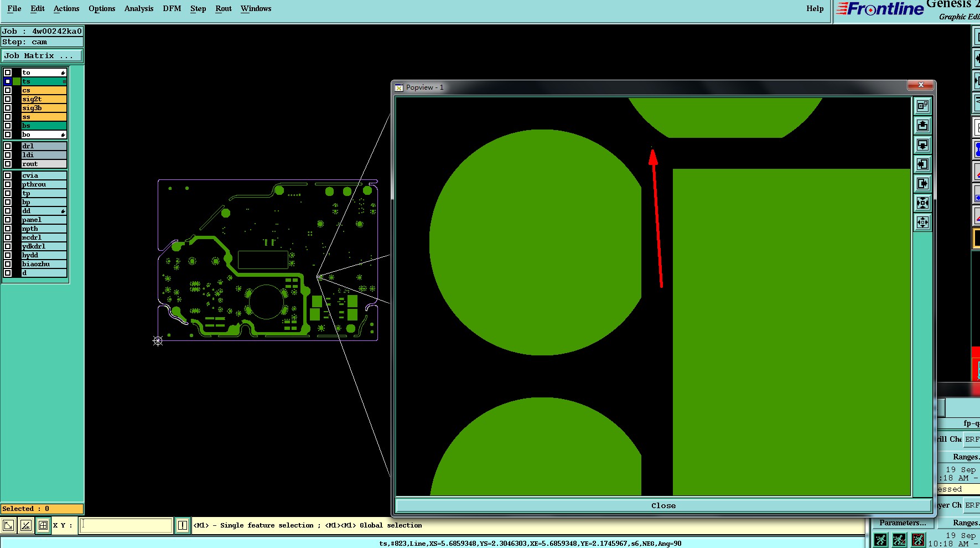Open the Analysis menu

point(139,8)
